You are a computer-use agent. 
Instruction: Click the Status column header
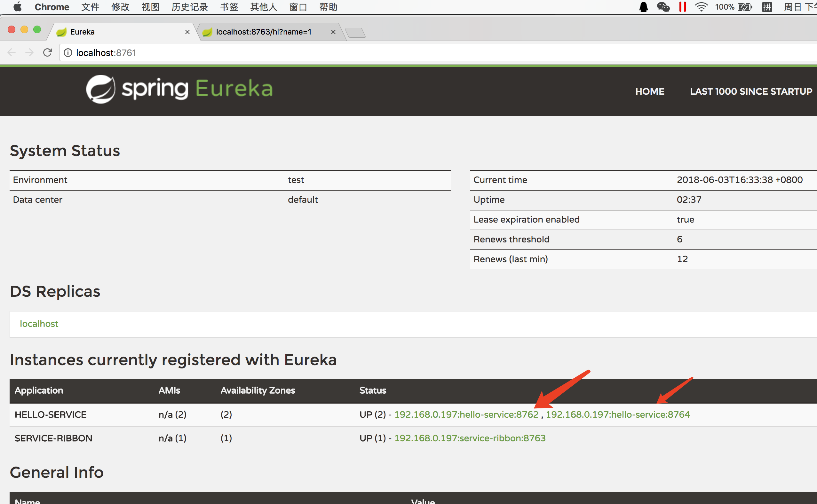[x=373, y=390]
